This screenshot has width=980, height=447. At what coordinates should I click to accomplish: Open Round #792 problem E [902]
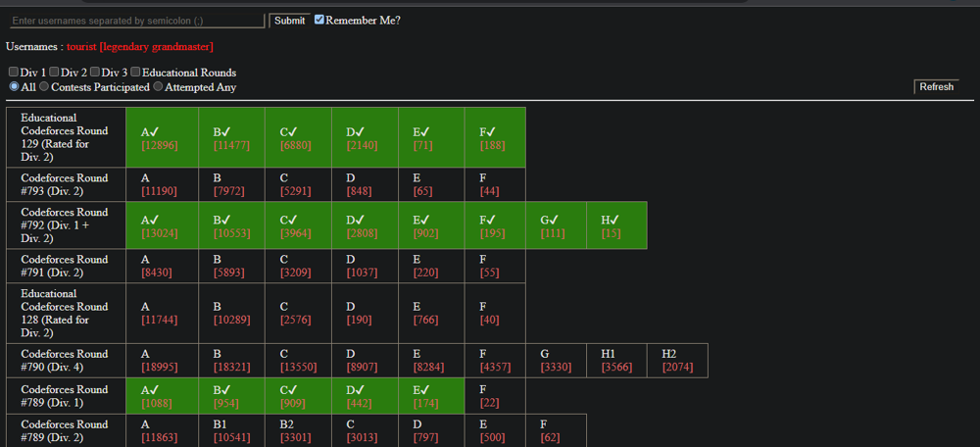(x=431, y=225)
